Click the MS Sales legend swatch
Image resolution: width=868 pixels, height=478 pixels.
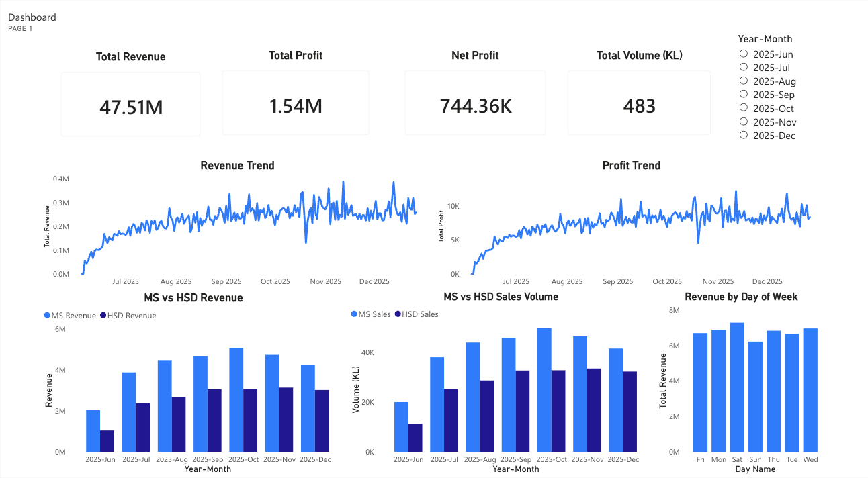tap(354, 314)
